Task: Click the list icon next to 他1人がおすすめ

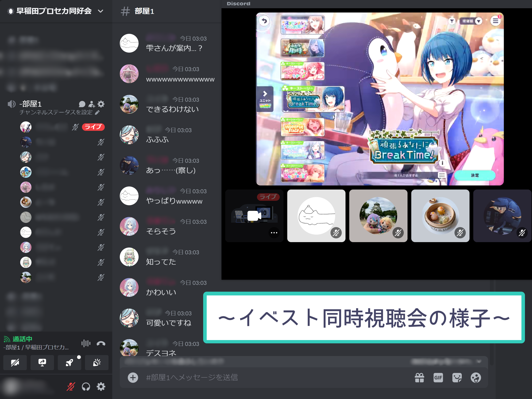Action: (442, 175)
